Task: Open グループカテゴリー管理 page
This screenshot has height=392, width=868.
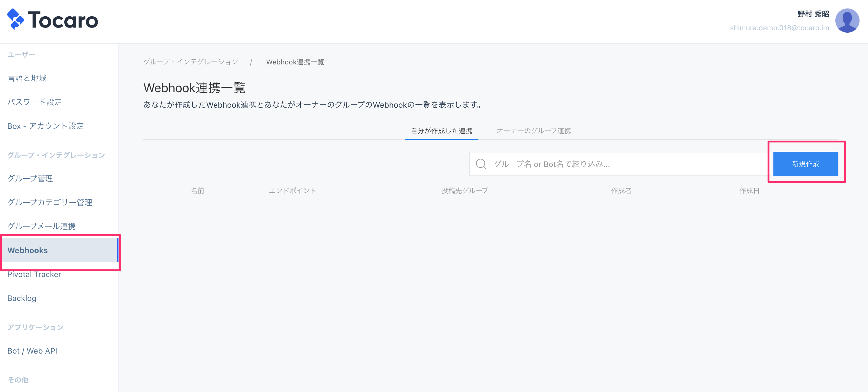Action: 50,202
